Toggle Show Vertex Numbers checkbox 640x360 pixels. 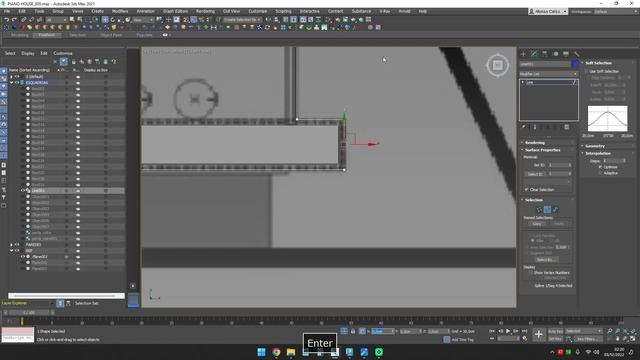pyautogui.click(x=531, y=273)
